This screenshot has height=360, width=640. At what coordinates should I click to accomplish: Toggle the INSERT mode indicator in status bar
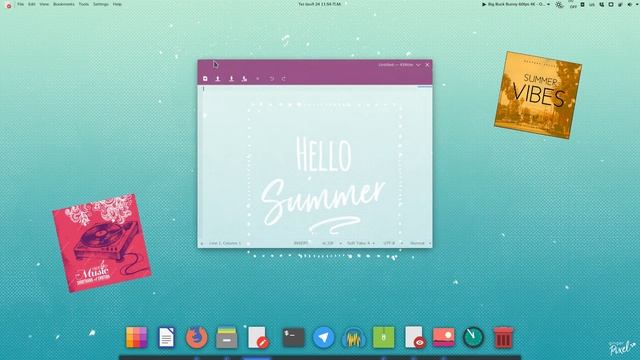(301, 243)
